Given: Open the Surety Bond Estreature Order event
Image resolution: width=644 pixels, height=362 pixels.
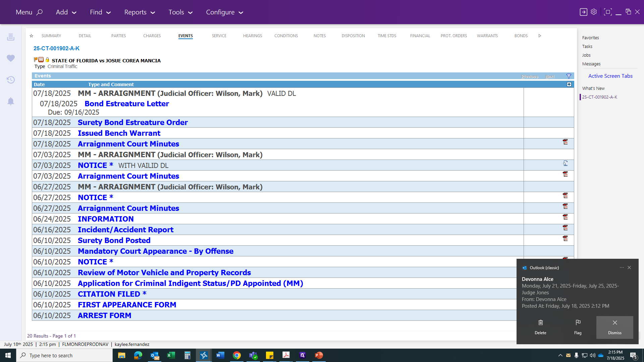Looking at the screenshot, I should click(132, 123).
